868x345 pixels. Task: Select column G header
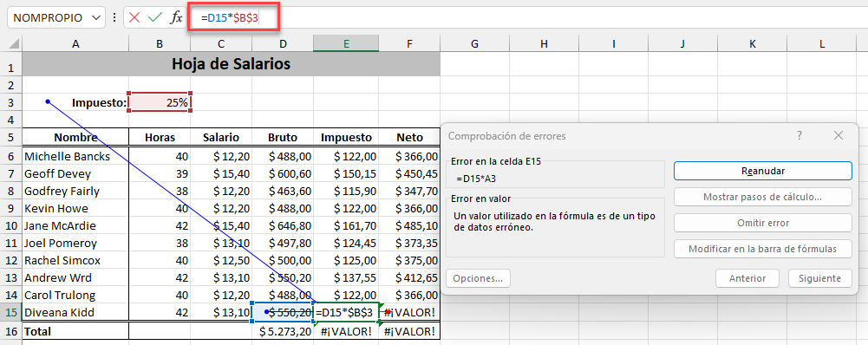[474, 43]
